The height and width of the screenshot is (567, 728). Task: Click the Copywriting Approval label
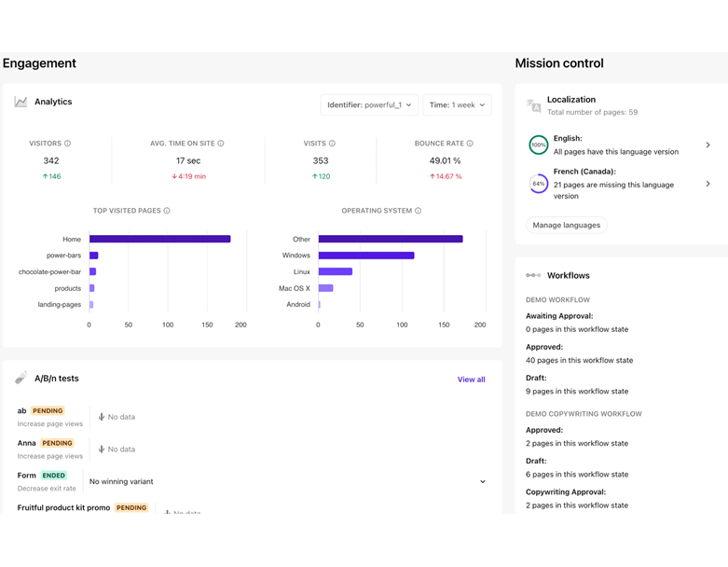[x=566, y=491]
